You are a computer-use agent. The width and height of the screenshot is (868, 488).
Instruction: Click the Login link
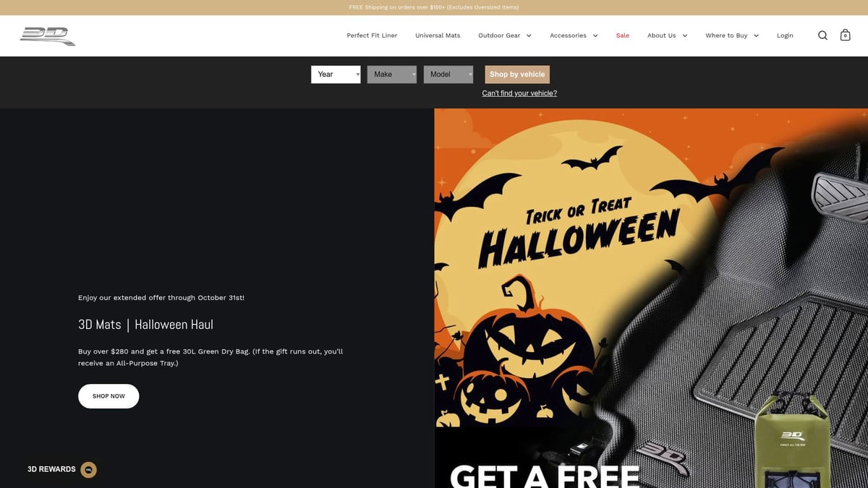coord(785,35)
